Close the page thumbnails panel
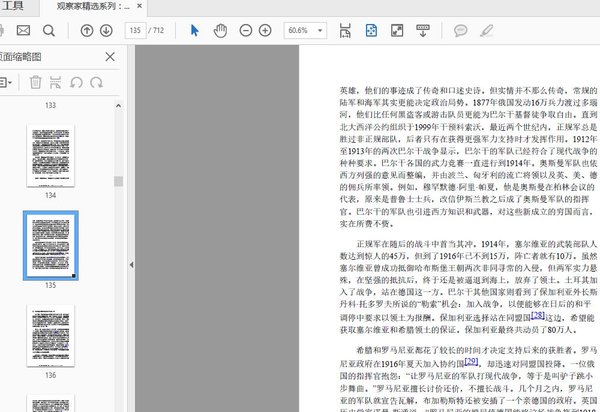 (x=110, y=56)
